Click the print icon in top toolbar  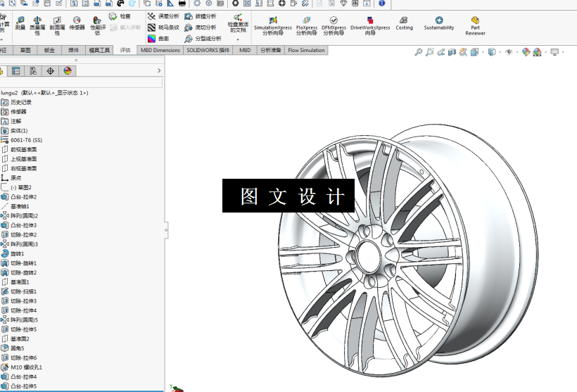click(182, 4)
